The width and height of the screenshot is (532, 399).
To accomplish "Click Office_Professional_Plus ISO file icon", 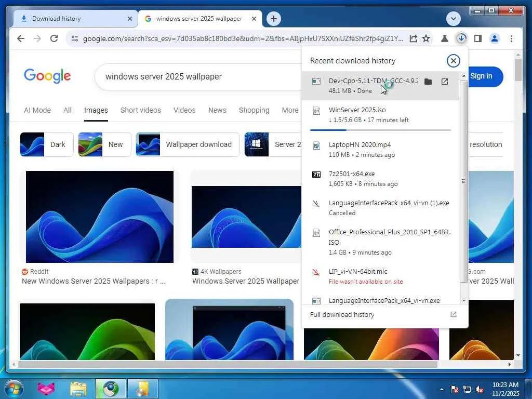I will pyautogui.click(x=316, y=233).
